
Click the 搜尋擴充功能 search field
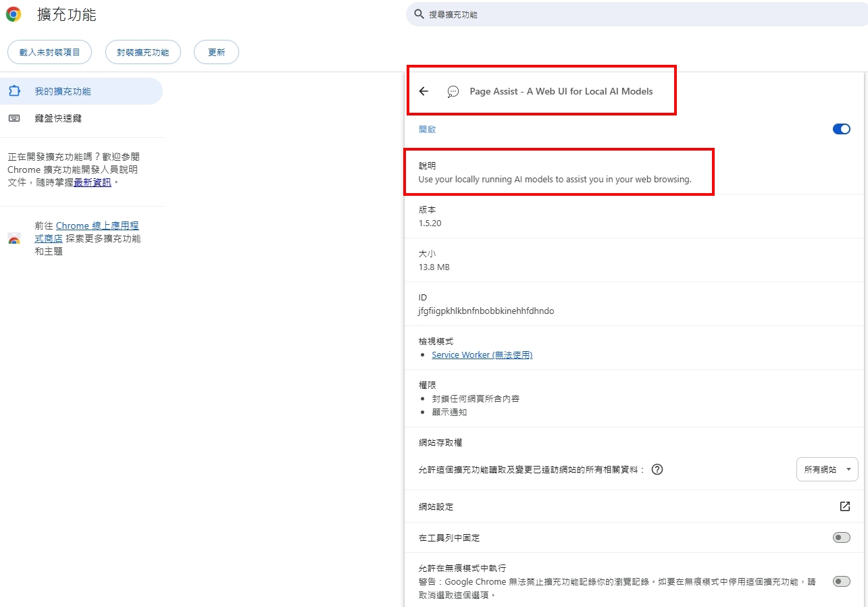click(x=636, y=14)
